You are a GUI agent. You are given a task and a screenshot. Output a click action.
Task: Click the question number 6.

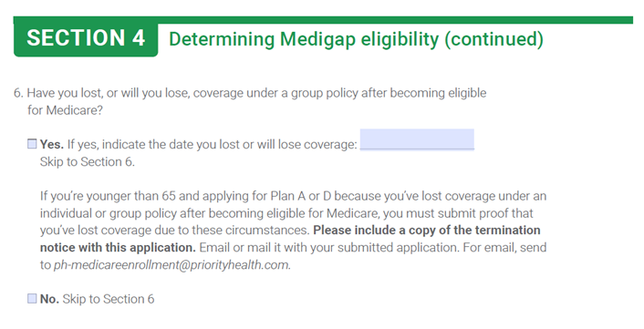(18, 93)
